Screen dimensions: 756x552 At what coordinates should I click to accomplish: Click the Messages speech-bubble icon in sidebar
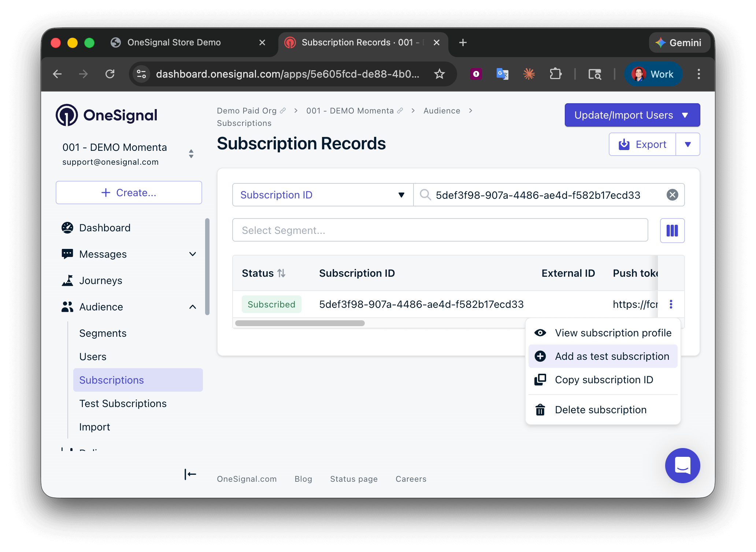click(x=67, y=254)
